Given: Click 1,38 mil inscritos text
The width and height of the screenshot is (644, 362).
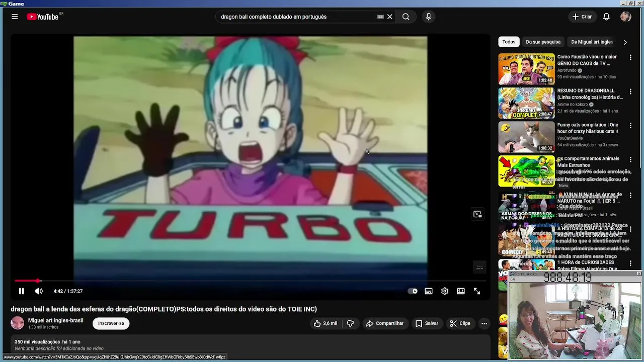Looking at the screenshot, I should (x=43, y=327).
